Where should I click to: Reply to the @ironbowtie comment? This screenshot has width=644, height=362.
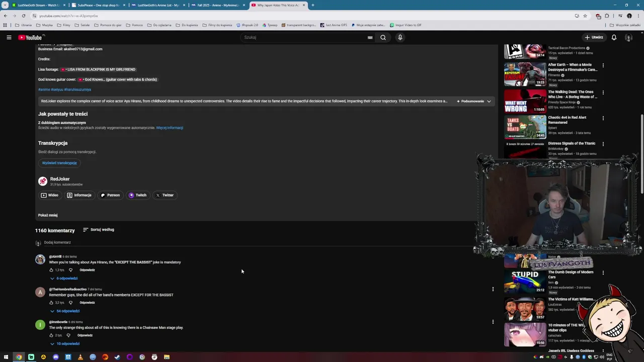(x=85, y=335)
